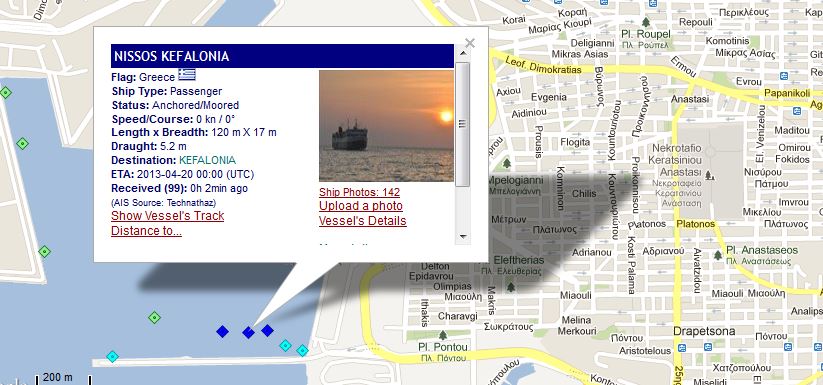Select the leftmost dark blue ship marker

(223, 331)
